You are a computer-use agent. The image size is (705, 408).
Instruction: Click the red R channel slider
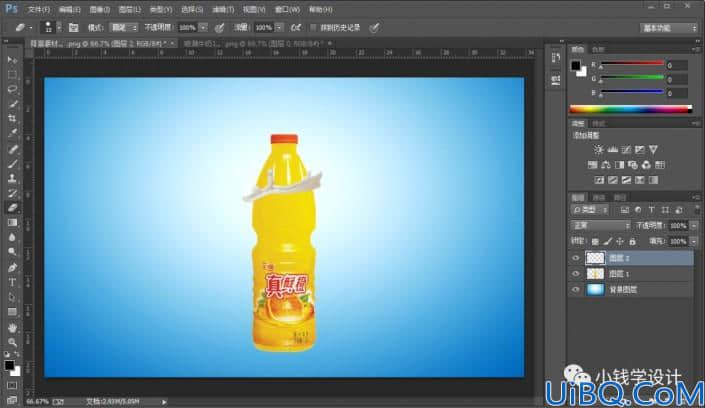click(632, 64)
